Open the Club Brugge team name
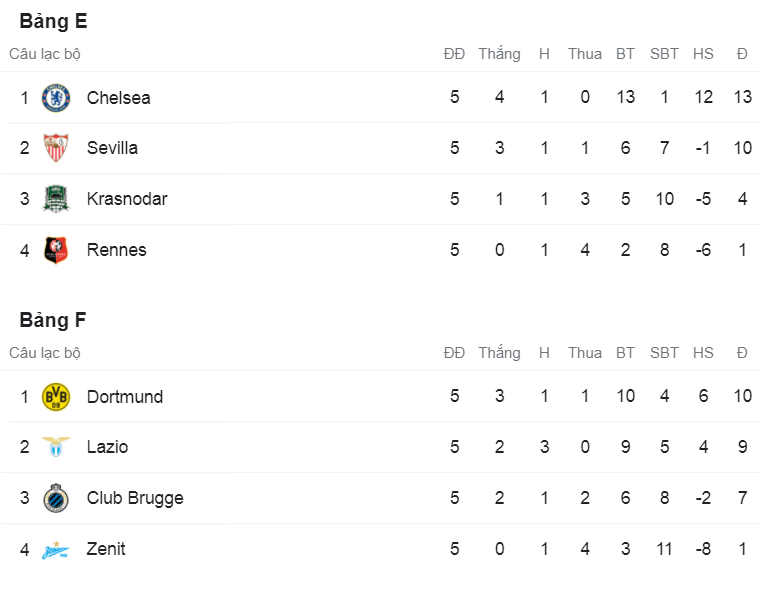 [x=135, y=498]
